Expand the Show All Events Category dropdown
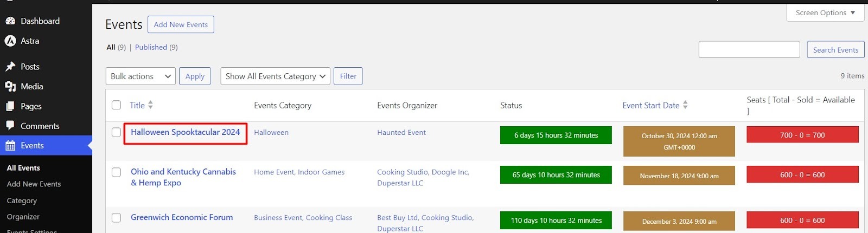The height and width of the screenshot is (233, 868). pyautogui.click(x=276, y=76)
